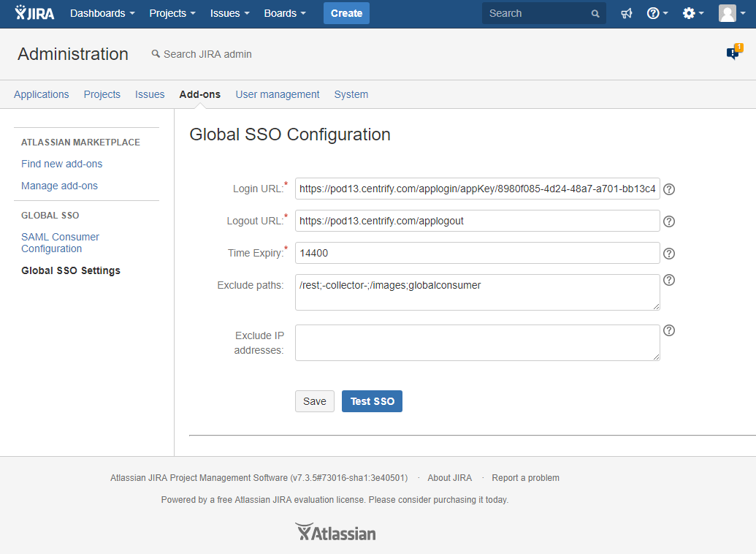Screen dimensions: 756x554
Task: Open the Projects dropdown in navbar
Action: 172,13
